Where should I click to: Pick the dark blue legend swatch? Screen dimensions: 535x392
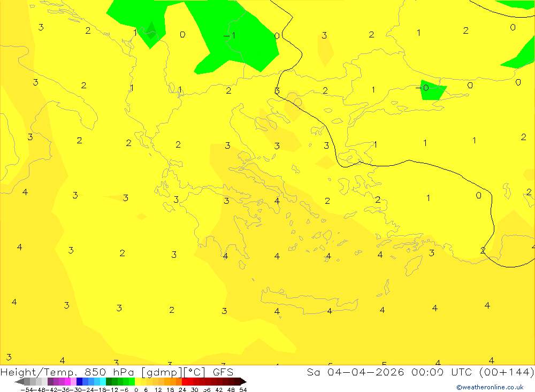pyautogui.click(x=79, y=381)
